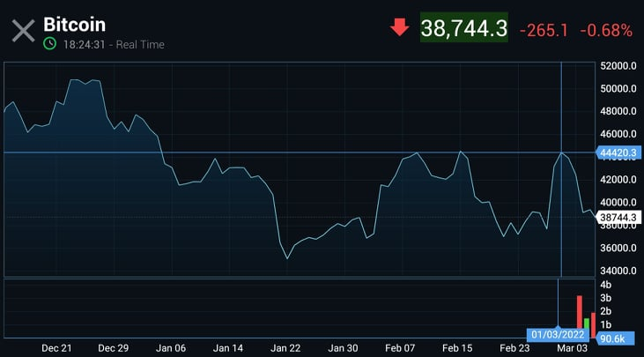
Task: Click the 01/03/2022 crosshair date label
Action: pyautogui.click(x=558, y=334)
